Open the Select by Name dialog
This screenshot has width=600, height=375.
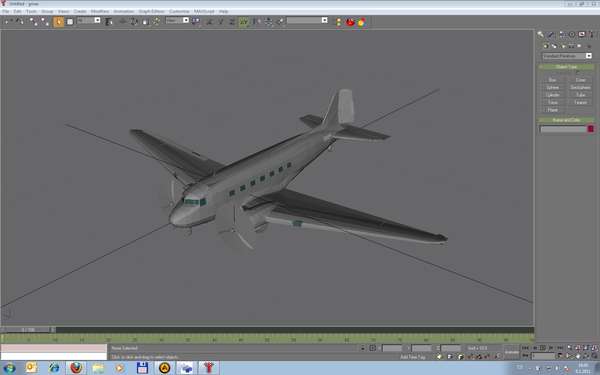click(109, 22)
